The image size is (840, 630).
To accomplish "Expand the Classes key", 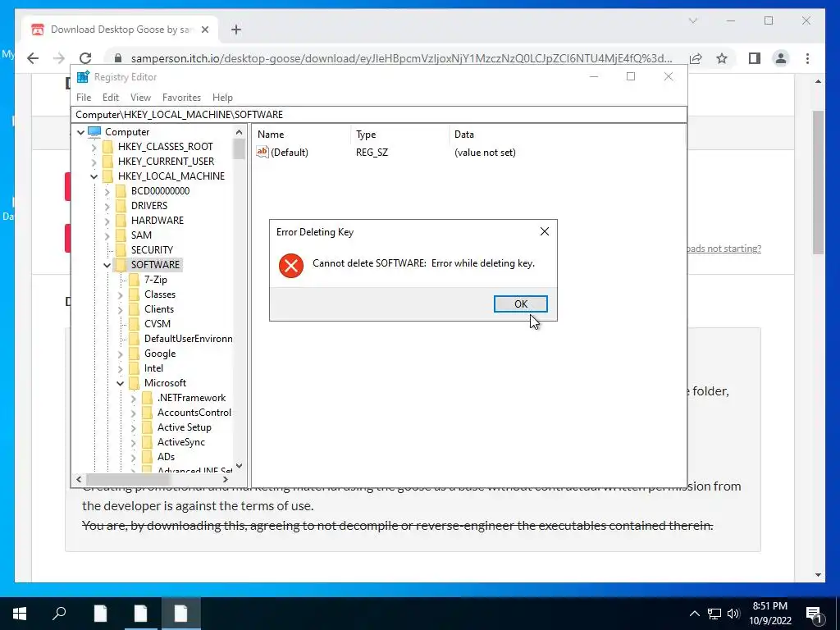I will pos(120,294).
